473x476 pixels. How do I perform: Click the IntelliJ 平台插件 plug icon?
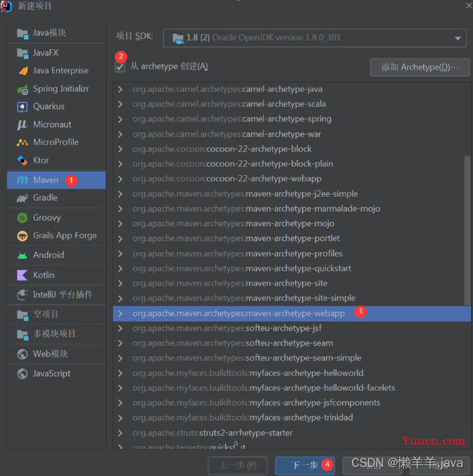tap(23, 295)
